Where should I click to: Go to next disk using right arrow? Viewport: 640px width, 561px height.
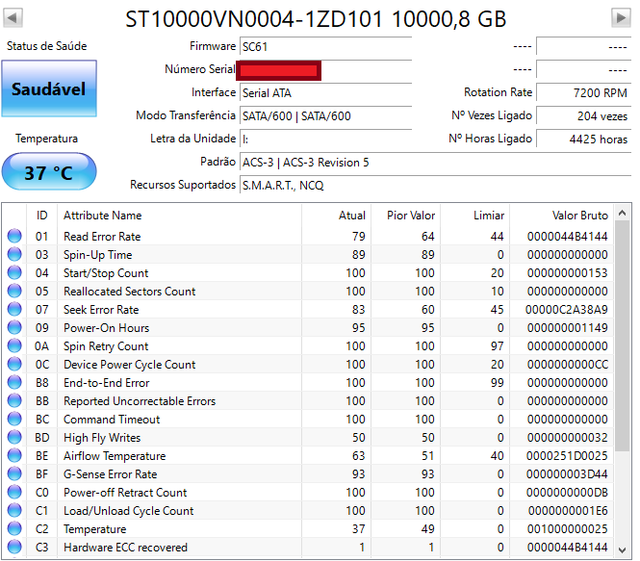click(x=621, y=18)
